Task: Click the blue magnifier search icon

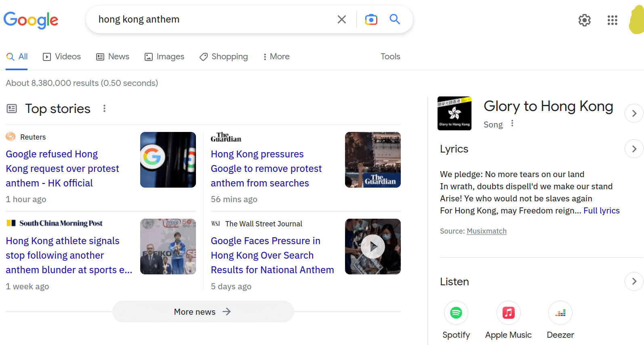Action: (395, 19)
